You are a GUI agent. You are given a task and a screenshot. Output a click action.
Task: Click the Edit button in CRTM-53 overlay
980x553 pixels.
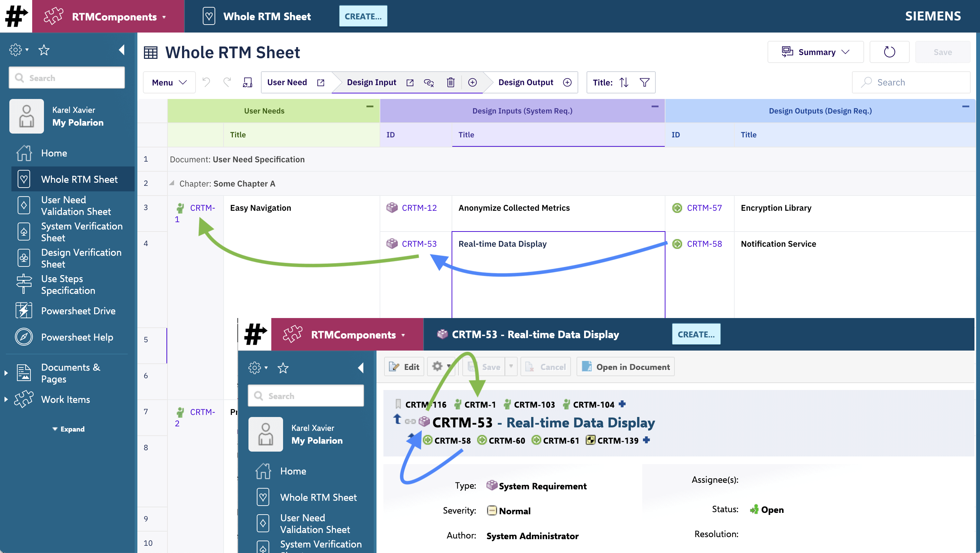click(404, 366)
